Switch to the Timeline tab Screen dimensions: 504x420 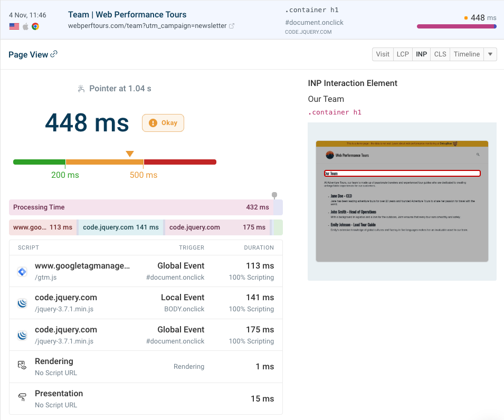[x=467, y=54]
